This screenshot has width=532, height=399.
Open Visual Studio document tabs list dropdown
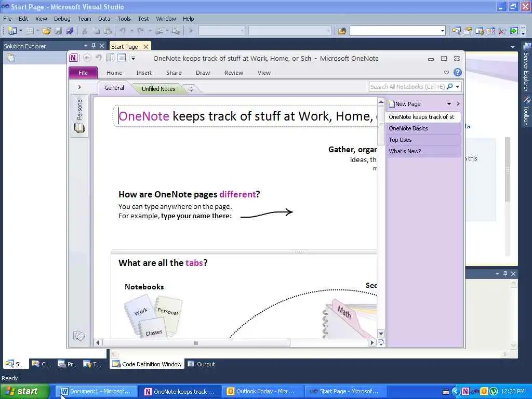tap(513, 47)
